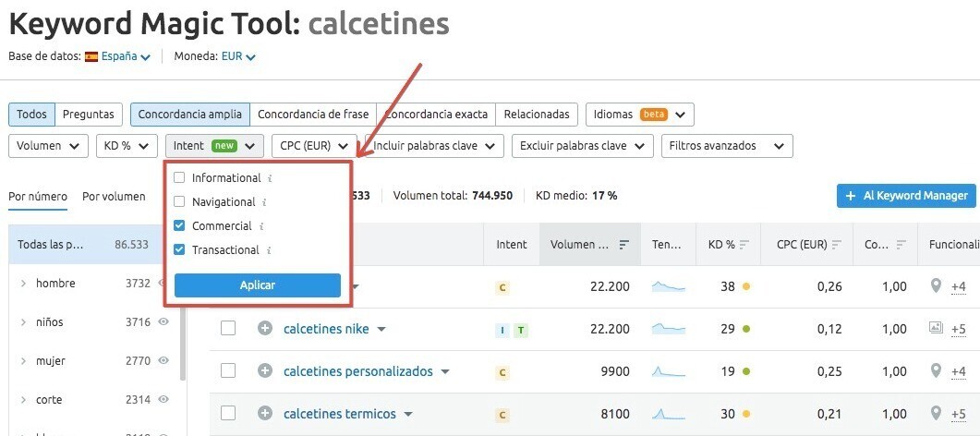The width and height of the screenshot is (980, 436).
Task: Click the add icon beside calcetines nike
Action: coord(265,328)
